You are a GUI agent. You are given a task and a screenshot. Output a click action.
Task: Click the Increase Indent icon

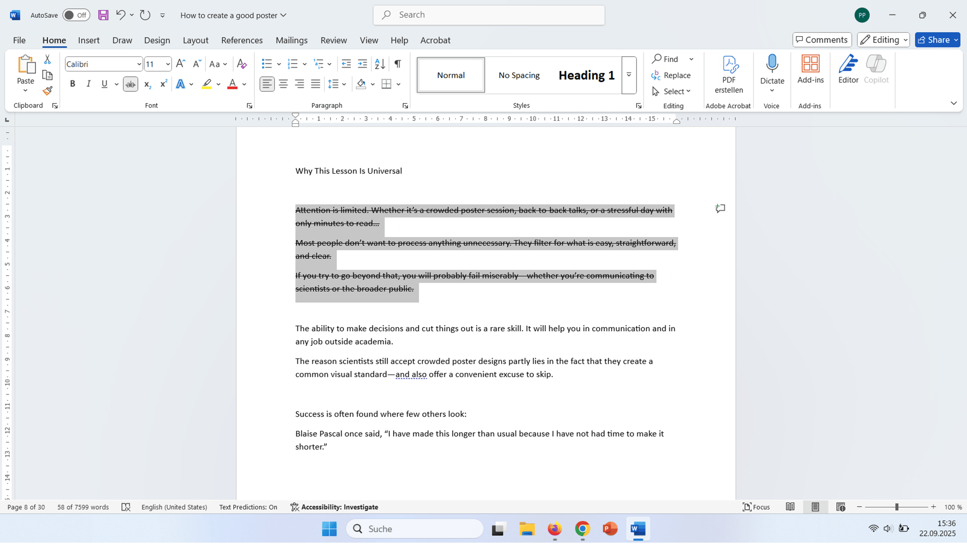click(363, 64)
